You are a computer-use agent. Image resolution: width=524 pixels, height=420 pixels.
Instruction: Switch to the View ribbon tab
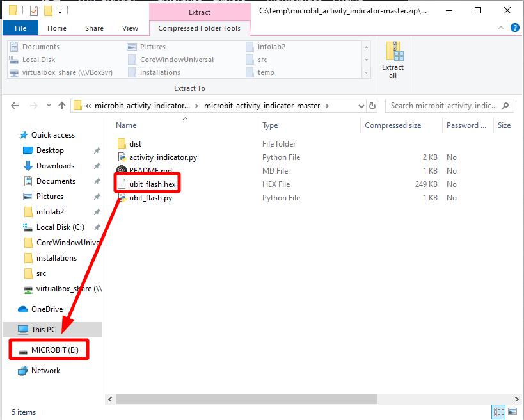pos(130,28)
